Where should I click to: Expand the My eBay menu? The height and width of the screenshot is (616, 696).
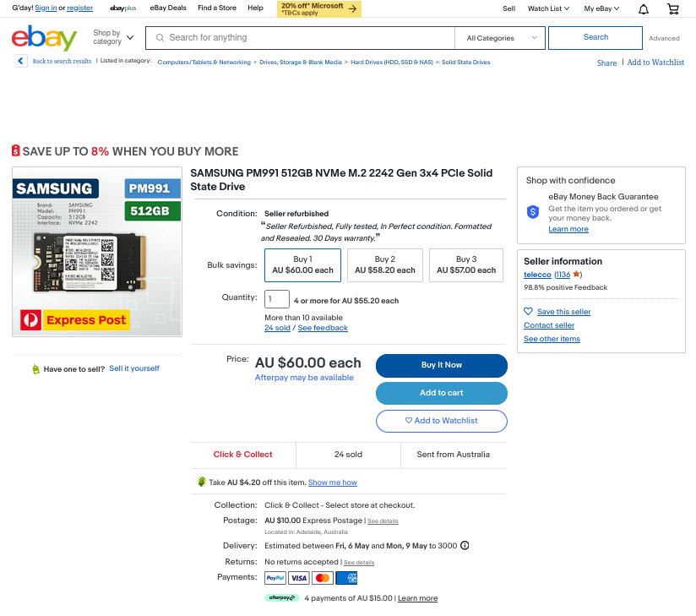(601, 8)
